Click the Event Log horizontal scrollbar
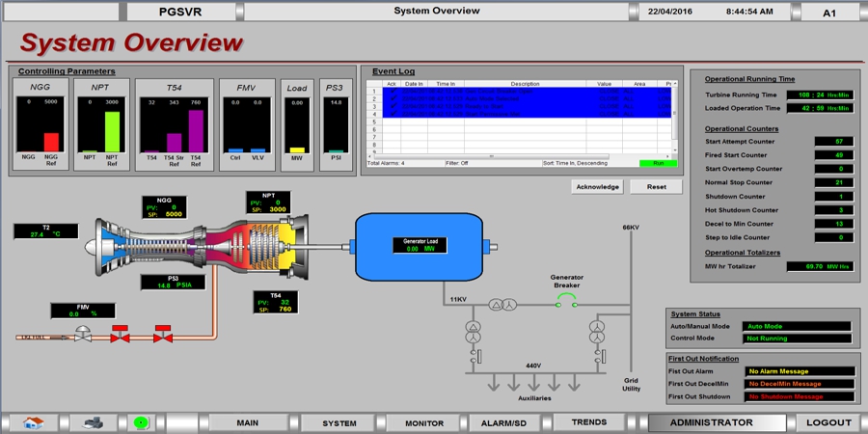 pyautogui.click(x=492, y=155)
